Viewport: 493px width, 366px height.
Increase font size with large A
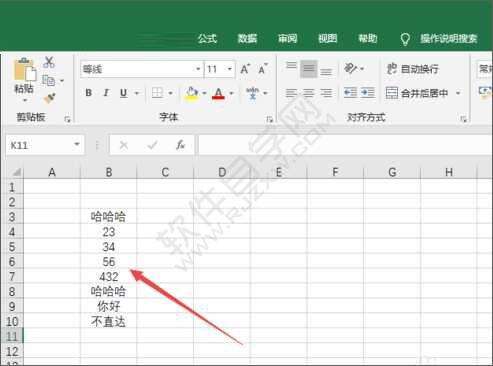click(245, 69)
